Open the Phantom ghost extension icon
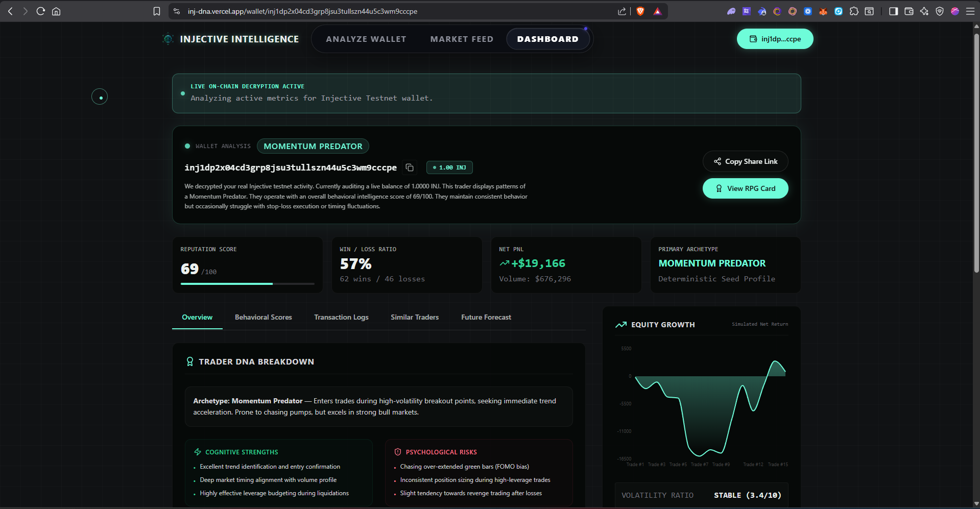 (731, 11)
